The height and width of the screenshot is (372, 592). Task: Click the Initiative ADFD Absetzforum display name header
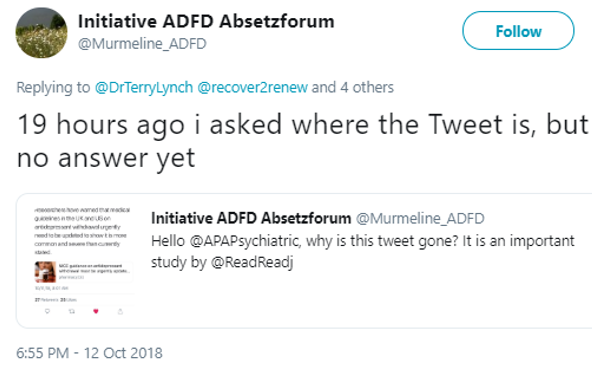tap(206, 21)
